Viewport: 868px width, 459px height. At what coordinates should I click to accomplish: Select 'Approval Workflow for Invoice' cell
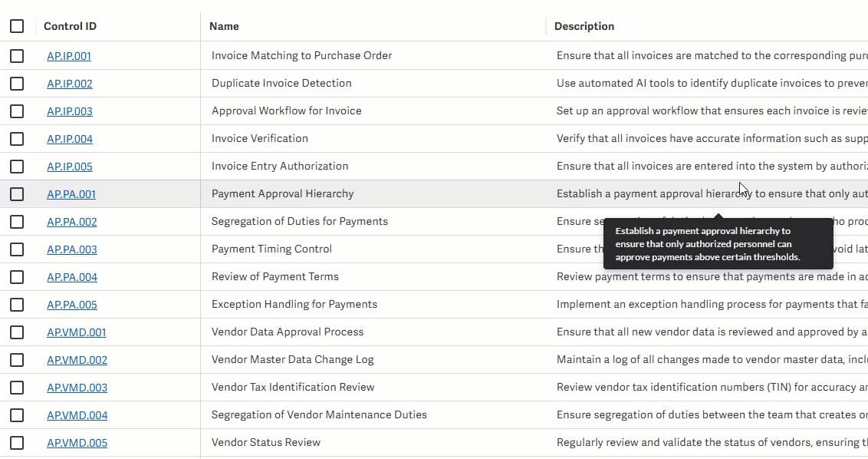point(286,111)
